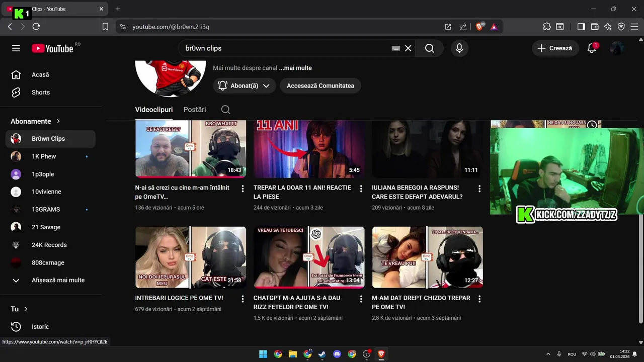
Task: Open options for IULIANA BEREGOI video
Action: [x=479, y=189]
